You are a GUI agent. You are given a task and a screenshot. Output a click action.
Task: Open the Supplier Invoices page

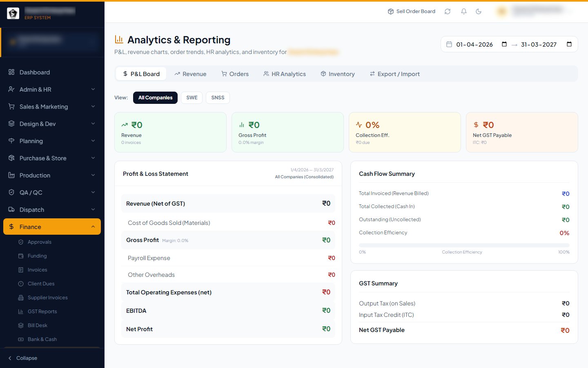coord(48,298)
